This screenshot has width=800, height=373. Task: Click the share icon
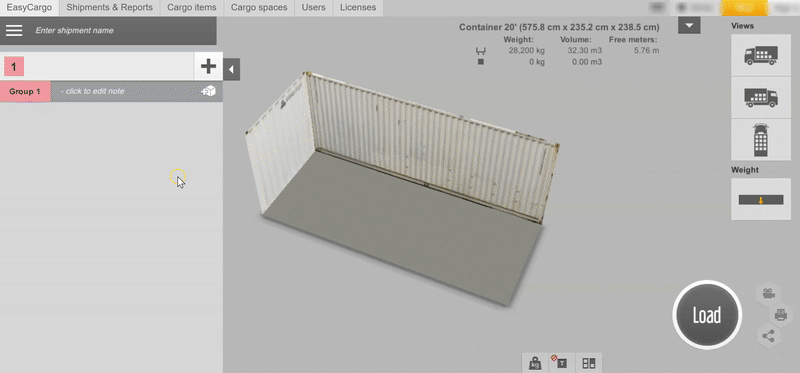point(768,336)
